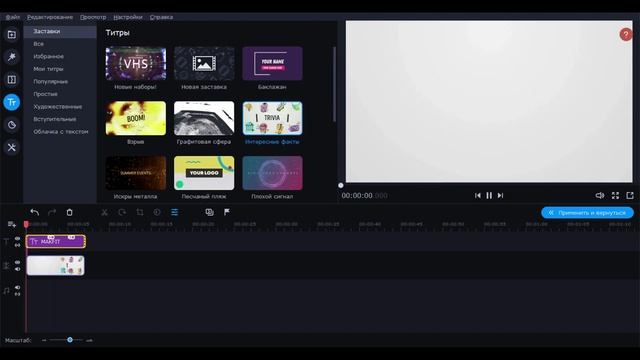Select the VHS Новые наборы thumbnail

(x=136, y=63)
